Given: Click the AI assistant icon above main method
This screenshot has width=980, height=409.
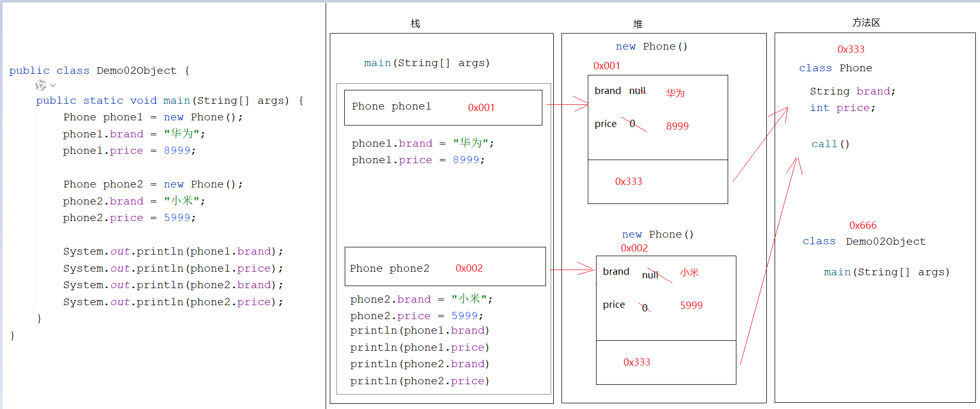Looking at the screenshot, I should pyautogui.click(x=40, y=85).
